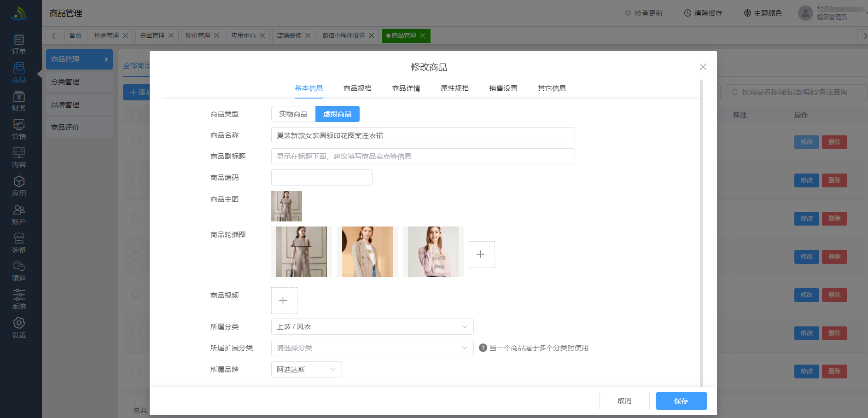868x418 pixels.
Task: Click the 商品主图 main image thumbnail
Action: tap(286, 206)
